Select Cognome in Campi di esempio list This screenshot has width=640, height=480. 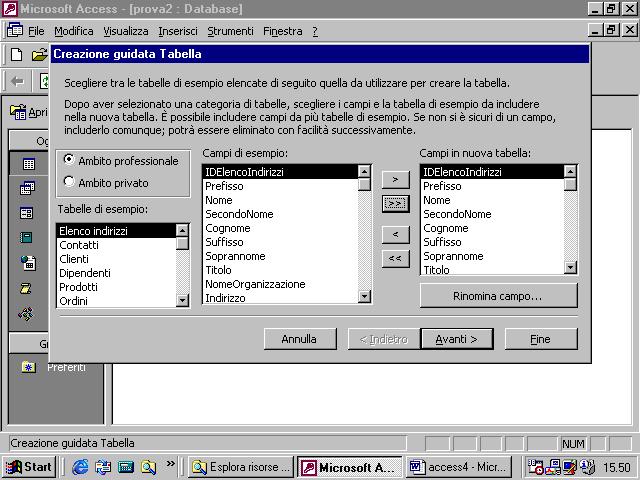(280, 228)
